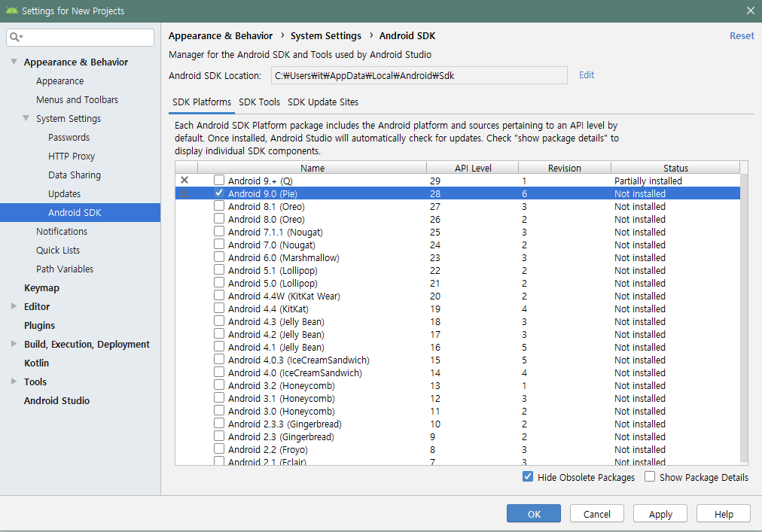Expand the Editor settings node
Screen dimensions: 762x532
tap(14, 306)
